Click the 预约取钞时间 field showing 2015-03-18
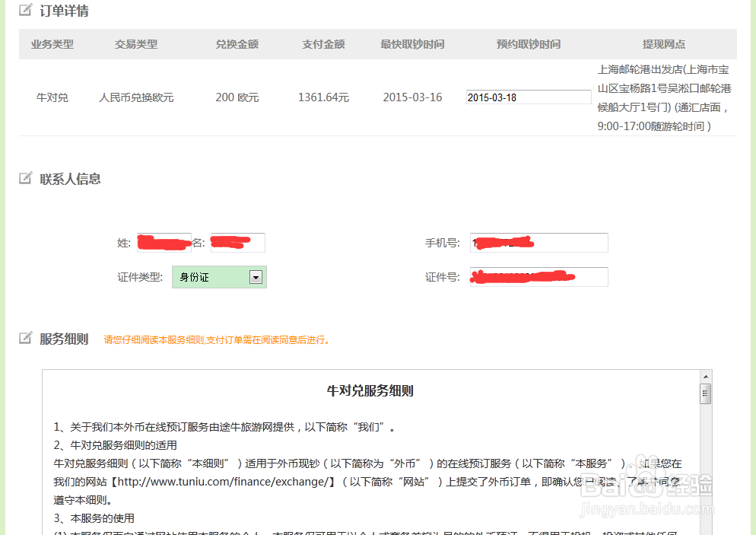The image size is (756, 535). (528, 97)
